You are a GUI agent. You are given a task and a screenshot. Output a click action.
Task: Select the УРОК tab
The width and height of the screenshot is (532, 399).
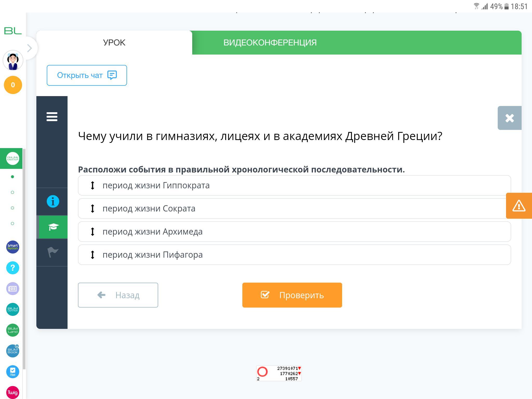pos(114,43)
